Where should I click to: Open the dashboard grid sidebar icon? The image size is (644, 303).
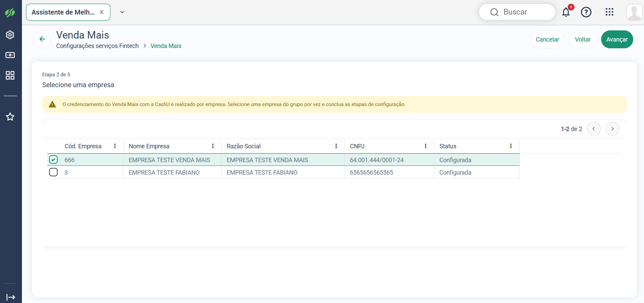point(10,75)
